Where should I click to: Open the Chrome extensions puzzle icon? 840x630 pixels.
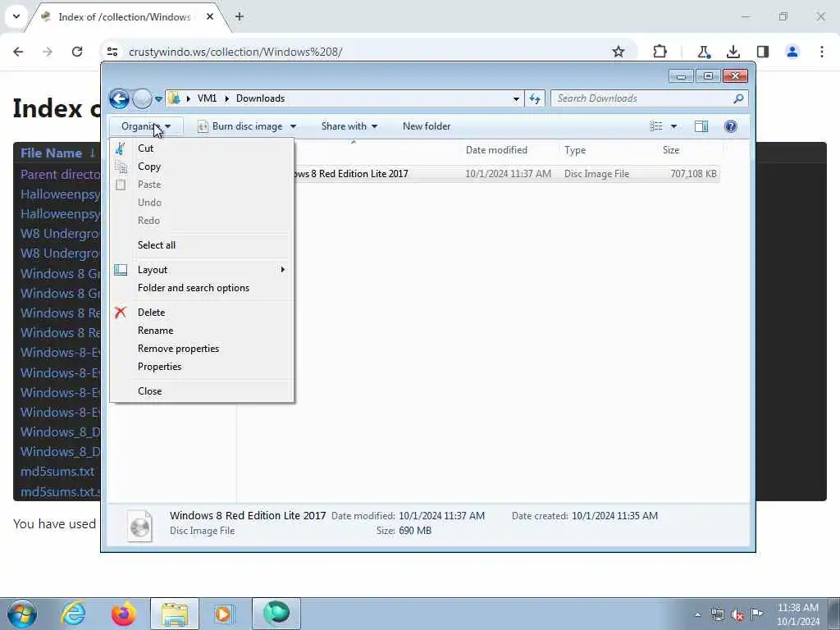pyautogui.click(x=660, y=52)
